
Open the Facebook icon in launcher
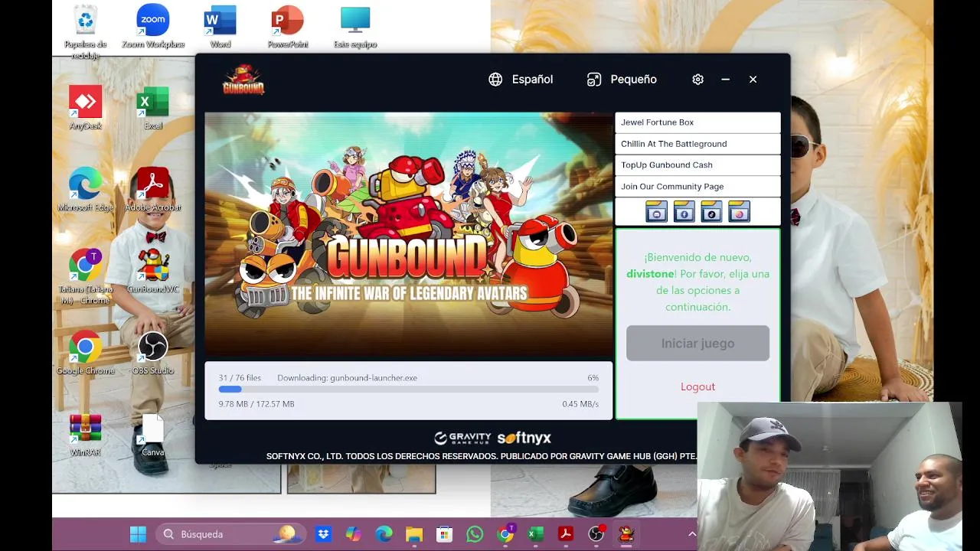coord(684,212)
